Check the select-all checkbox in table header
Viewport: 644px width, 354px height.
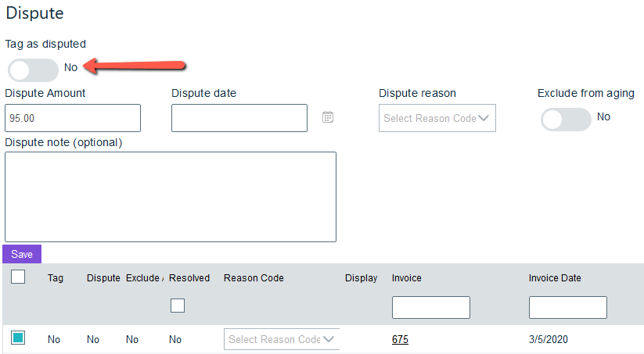tap(18, 277)
